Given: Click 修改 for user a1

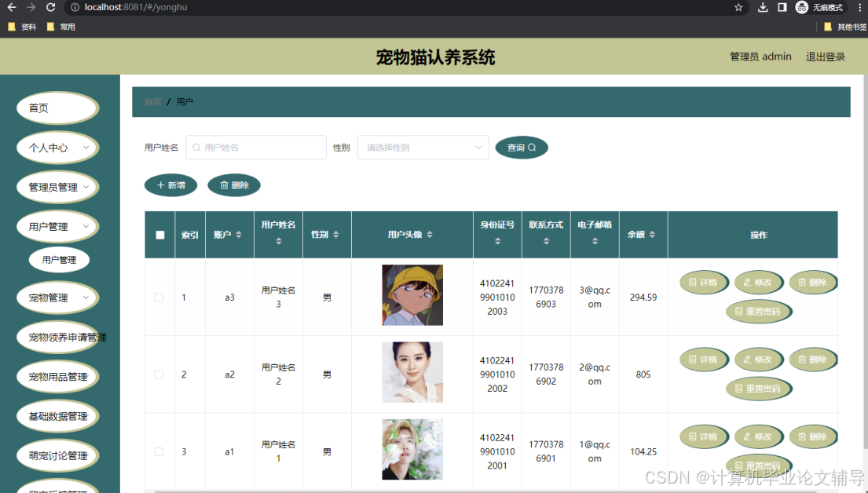Looking at the screenshot, I should click(758, 437).
